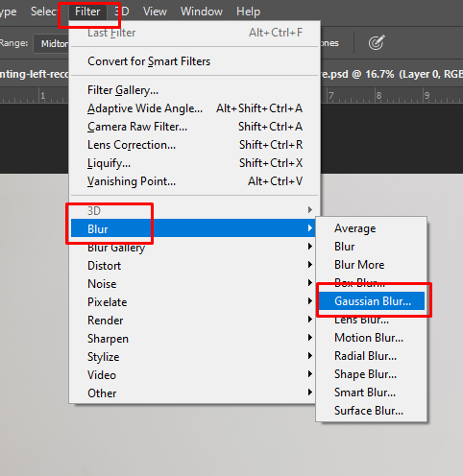Expand the Noise submenu
Viewport: 463px width, 476px height.
pos(193,284)
